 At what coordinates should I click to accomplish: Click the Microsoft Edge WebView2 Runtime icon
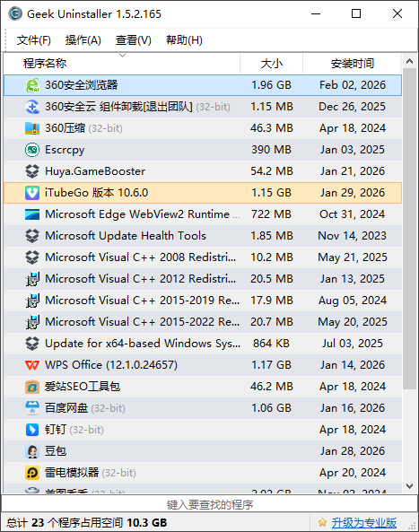click(32, 214)
